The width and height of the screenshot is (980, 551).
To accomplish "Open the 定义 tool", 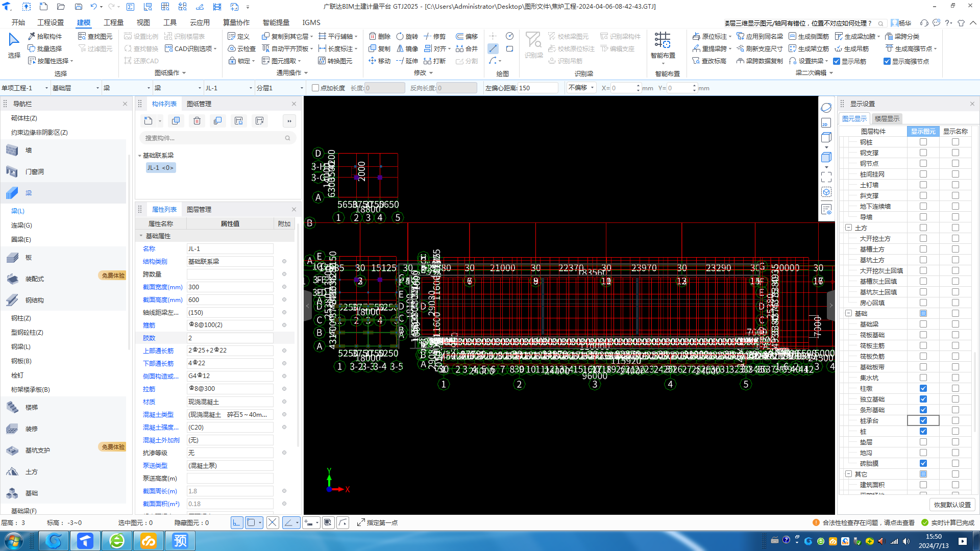I will coord(239,36).
